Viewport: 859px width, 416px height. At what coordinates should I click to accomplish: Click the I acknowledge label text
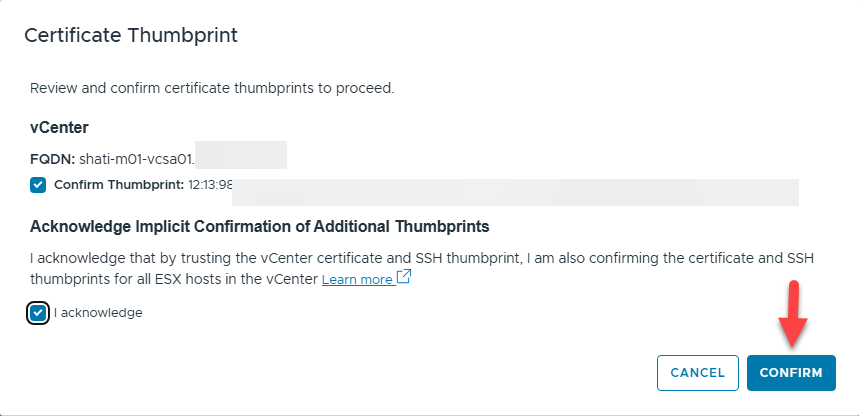(x=98, y=313)
